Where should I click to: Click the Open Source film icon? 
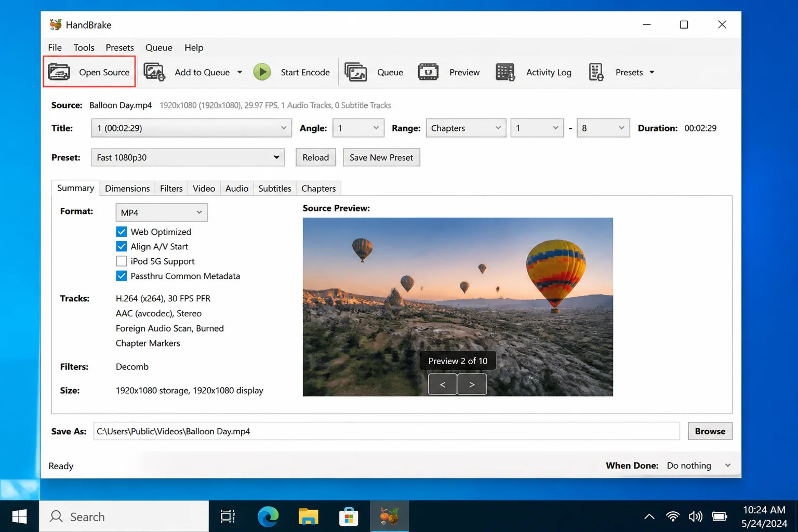tap(59, 72)
